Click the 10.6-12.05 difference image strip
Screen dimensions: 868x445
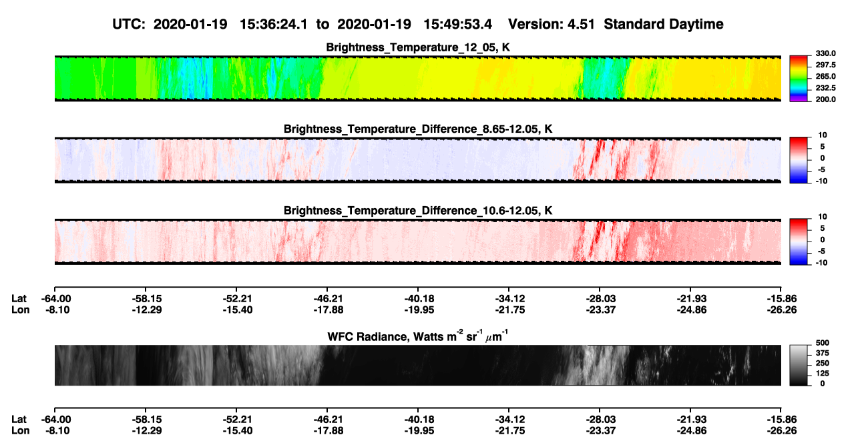coord(418,242)
